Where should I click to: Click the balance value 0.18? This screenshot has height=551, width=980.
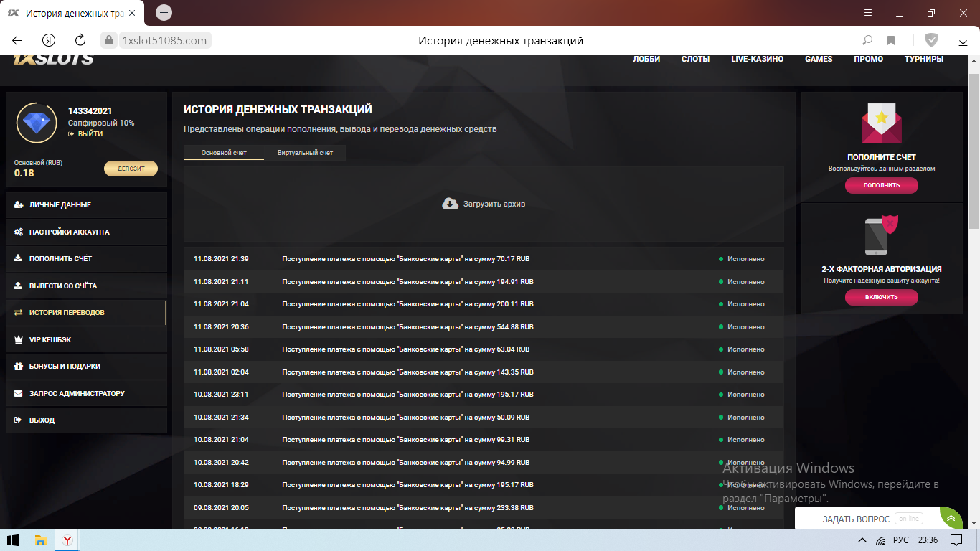pos(24,173)
